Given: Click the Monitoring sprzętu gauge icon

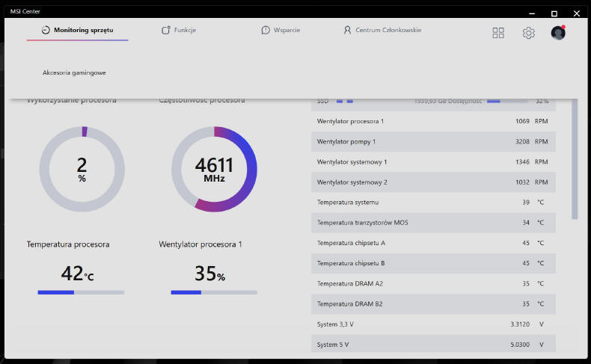Looking at the screenshot, I should point(46,31).
